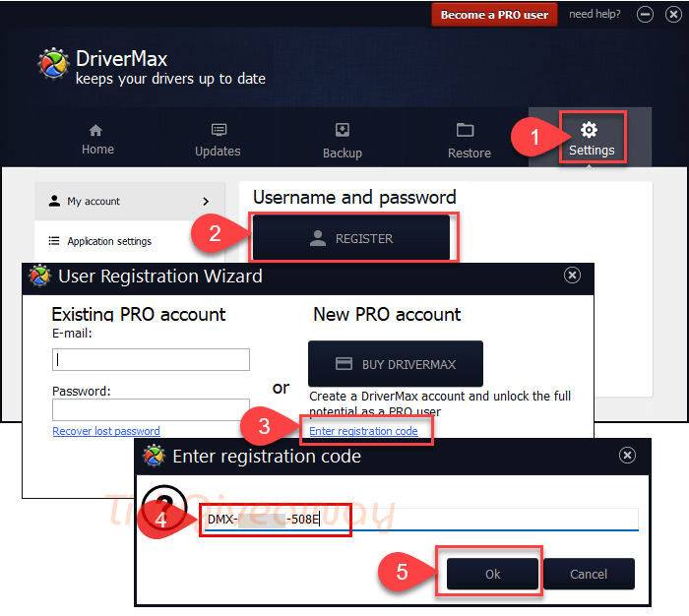
Task: Click the Backup download icon
Action: click(x=343, y=130)
